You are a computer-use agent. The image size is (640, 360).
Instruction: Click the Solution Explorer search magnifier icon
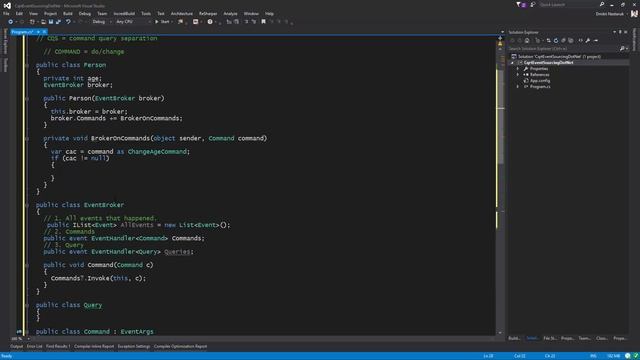(622, 49)
